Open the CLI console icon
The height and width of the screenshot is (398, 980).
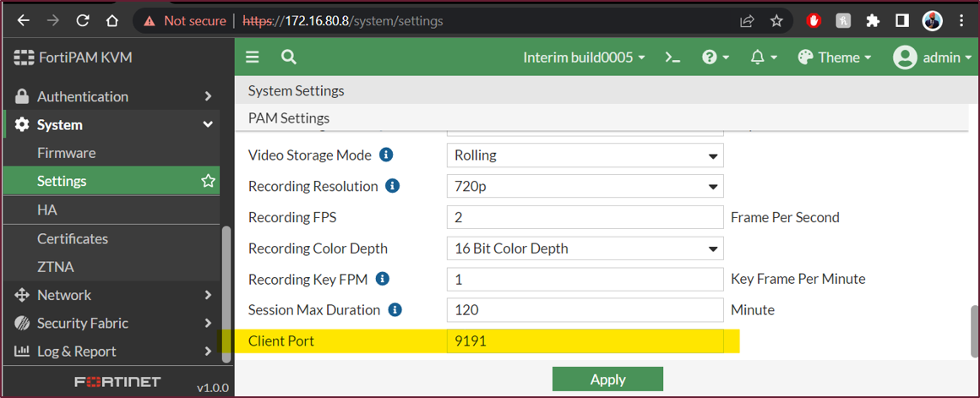click(x=672, y=57)
